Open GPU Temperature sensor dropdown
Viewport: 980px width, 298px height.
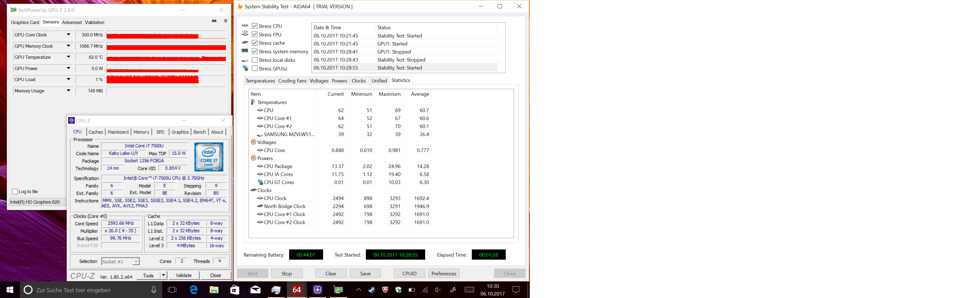[68, 57]
